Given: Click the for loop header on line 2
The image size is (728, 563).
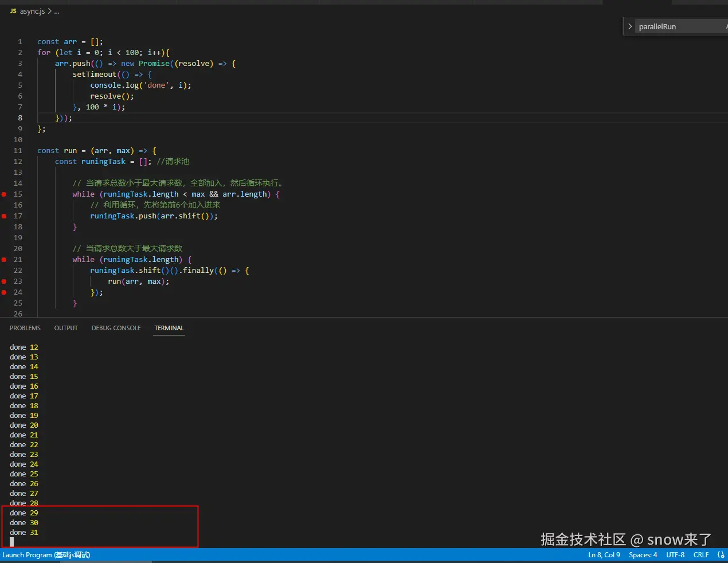Looking at the screenshot, I should (x=103, y=53).
